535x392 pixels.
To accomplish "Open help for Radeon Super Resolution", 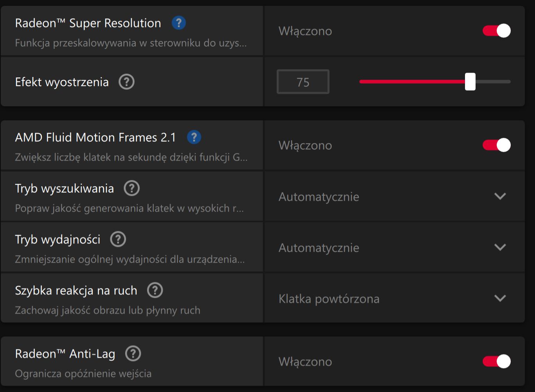I will pos(179,23).
